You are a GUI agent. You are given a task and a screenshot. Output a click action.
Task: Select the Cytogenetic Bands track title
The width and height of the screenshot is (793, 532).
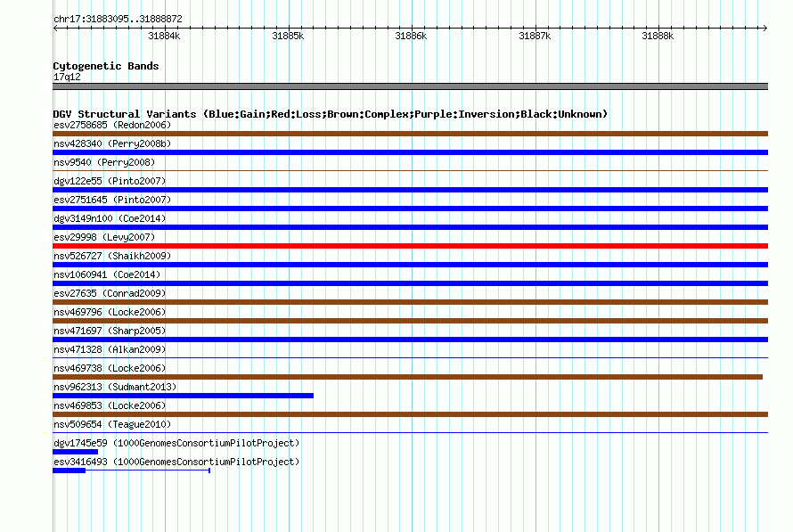pos(106,66)
